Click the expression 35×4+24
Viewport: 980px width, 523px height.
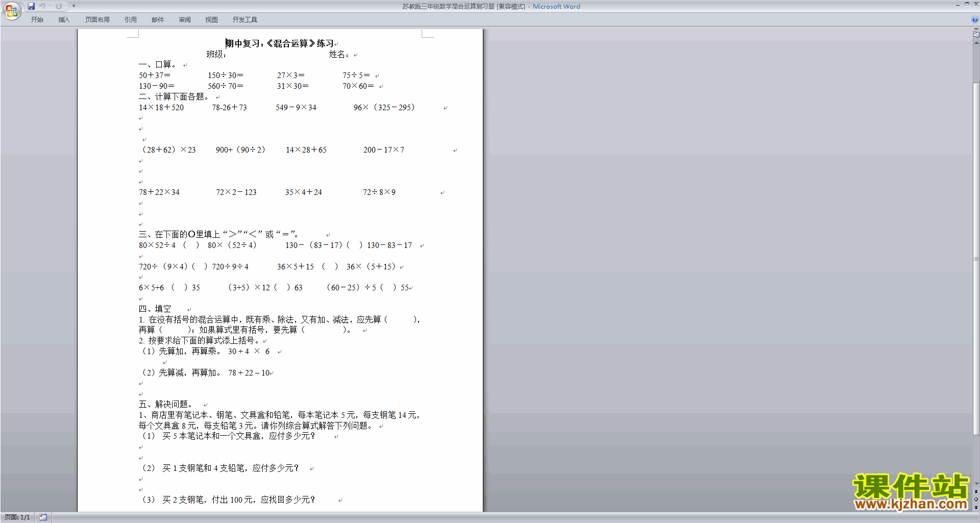click(x=304, y=192)
